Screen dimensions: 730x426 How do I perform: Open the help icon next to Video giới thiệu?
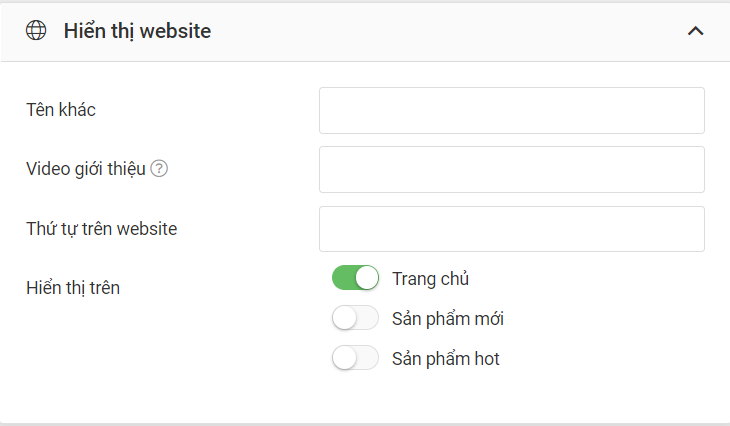click(159, 169)
